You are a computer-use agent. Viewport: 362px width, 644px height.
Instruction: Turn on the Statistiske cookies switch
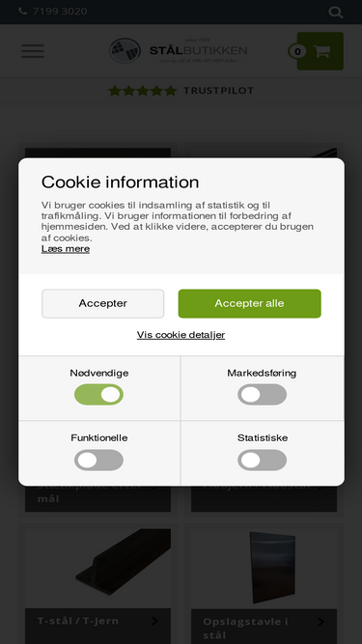(x=263, y=460)
